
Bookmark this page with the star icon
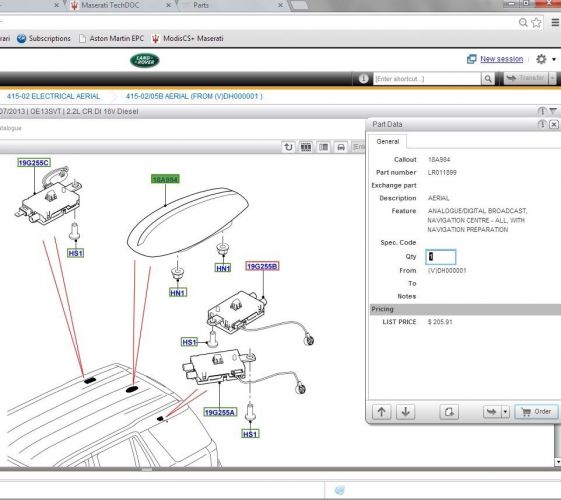pyautogui.click(x=536, y=23)
